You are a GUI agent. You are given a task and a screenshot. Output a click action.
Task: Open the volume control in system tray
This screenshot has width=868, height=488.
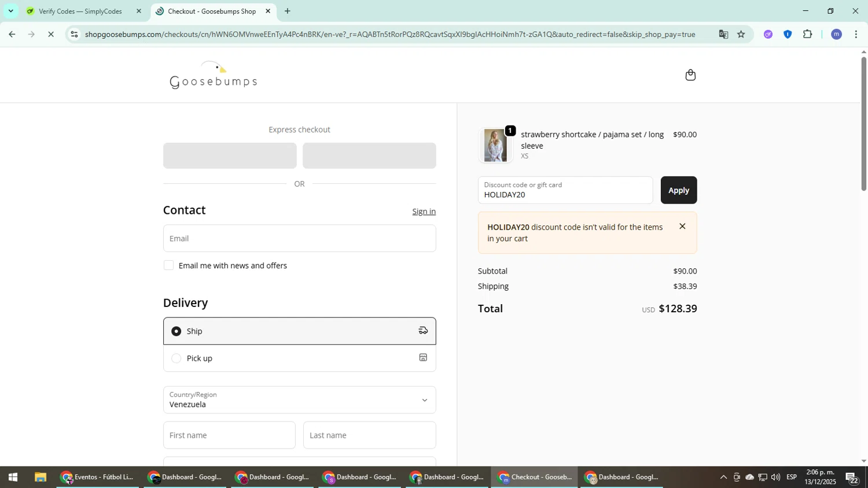coord(775,477)
